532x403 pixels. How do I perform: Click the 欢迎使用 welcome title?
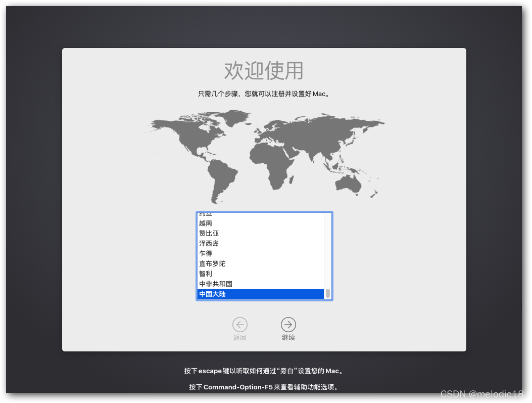(264, 71)
